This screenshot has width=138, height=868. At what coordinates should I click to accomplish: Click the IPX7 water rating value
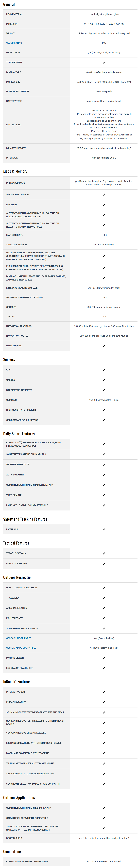104,43
